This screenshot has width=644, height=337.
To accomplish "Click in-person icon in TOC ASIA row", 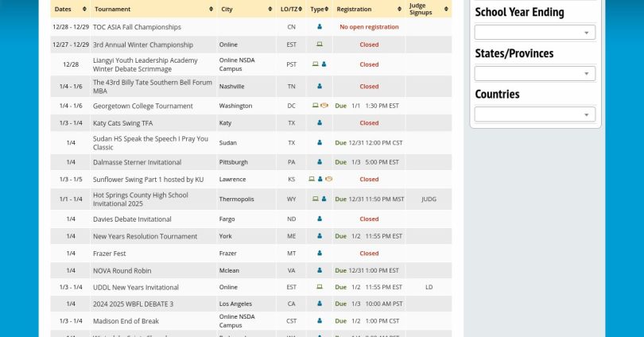I will pyautogui.click(x=320, y=27).
